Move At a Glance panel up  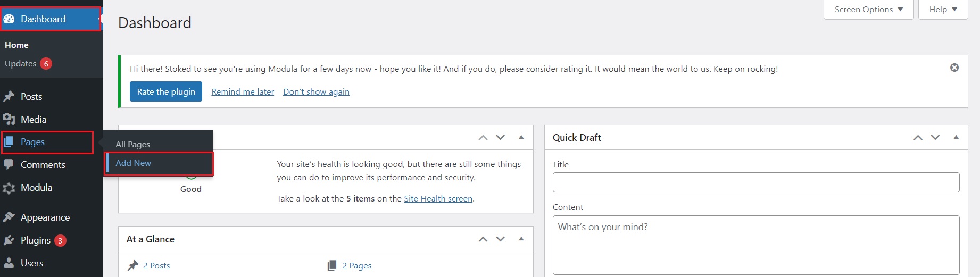pos(483,239)
